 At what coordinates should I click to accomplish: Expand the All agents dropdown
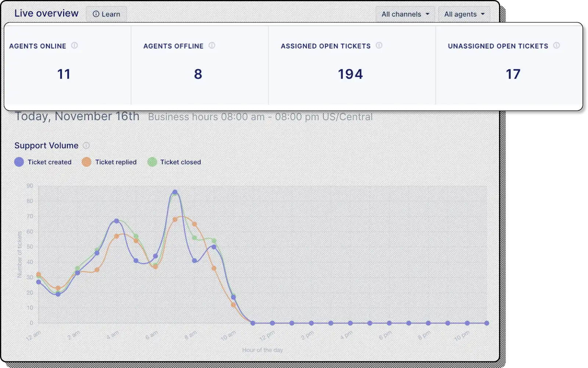pos(464,14)
